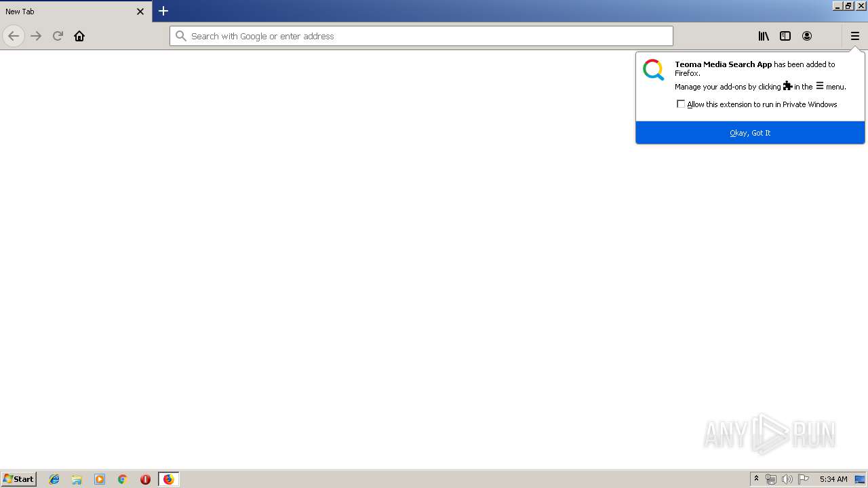868x488 pixels.
Task: Open the Action Center flag icon
Action: pos(804,479)
